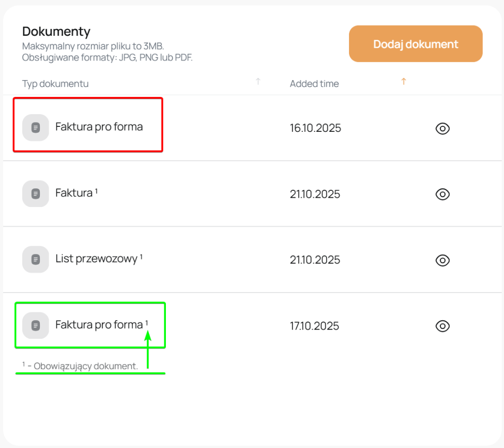Screen dimensions: 504x448
Task: Open the Faktura pro forma entry from 16.10.2025
Action: coord(99,127)
